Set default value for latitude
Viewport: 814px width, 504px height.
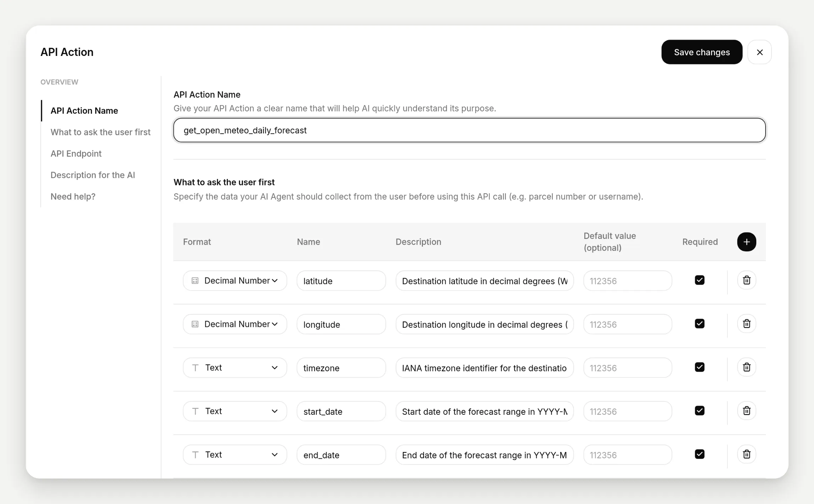[x=627, y=281]
